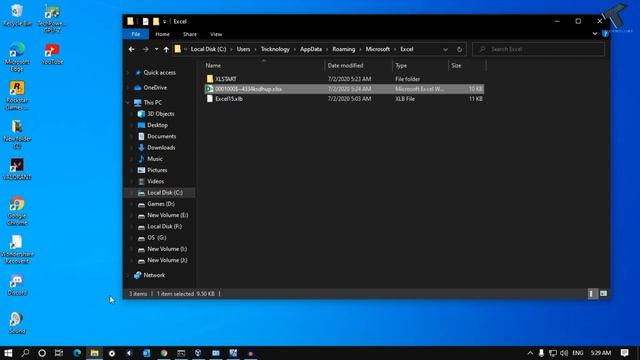Select Local Disk (C:) in the address bar
Viewport: 640px width, 360px height.
coord(208,49)
